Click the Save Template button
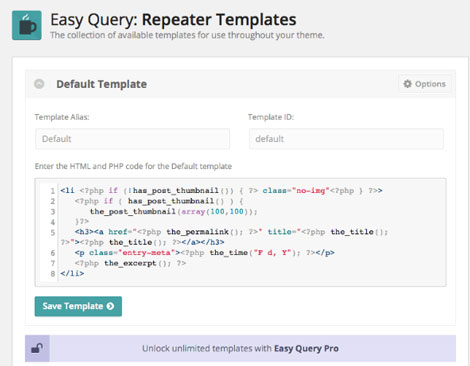Image resolution: width=470 pixels, height=366 pixels. coord(78,306)
